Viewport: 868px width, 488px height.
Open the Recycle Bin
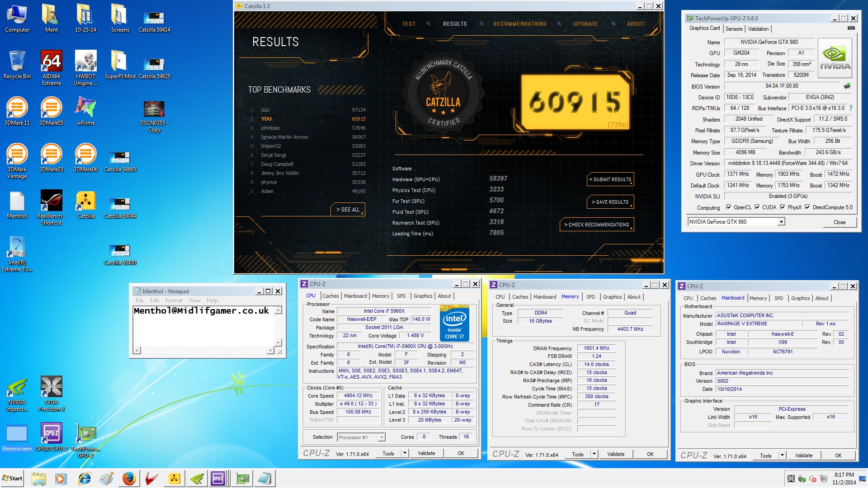coord(17,65)
